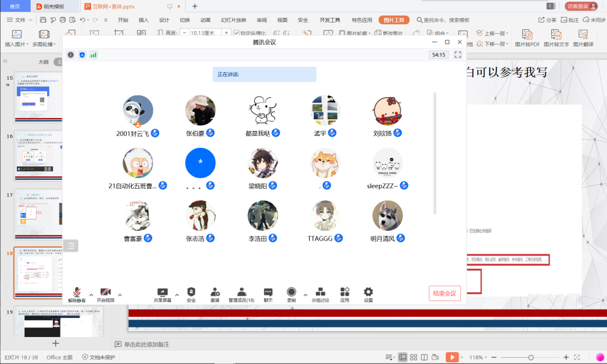Viewport: 607px width, 364px height.
Task: Click zoom in plus on status bar
Action: click(566, 357)
